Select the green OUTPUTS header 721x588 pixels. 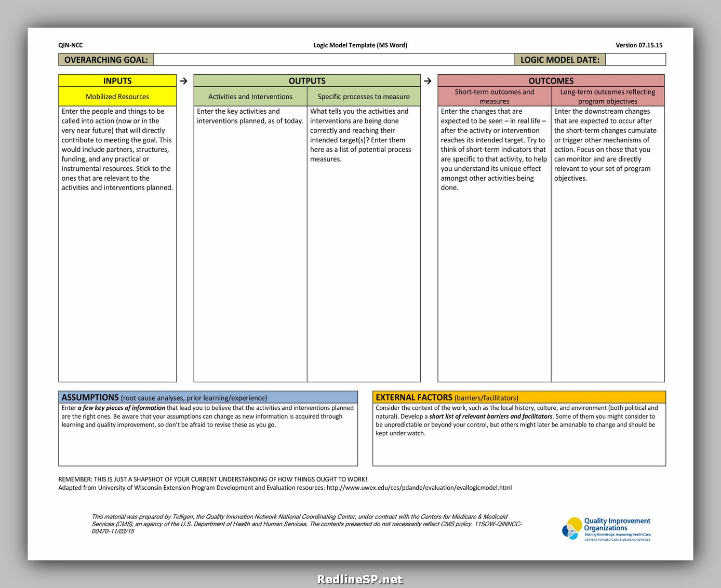click(x=307, y=81)
